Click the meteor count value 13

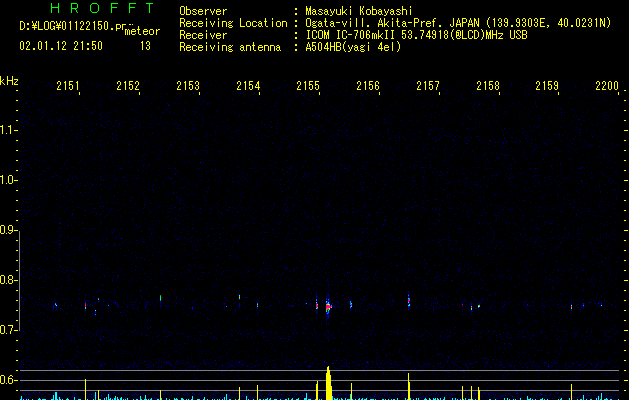[x=145, y=46]
